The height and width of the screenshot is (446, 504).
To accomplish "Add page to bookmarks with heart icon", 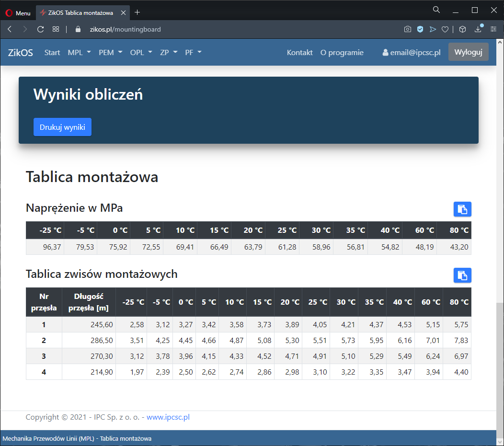I will [x=445, y=29].
